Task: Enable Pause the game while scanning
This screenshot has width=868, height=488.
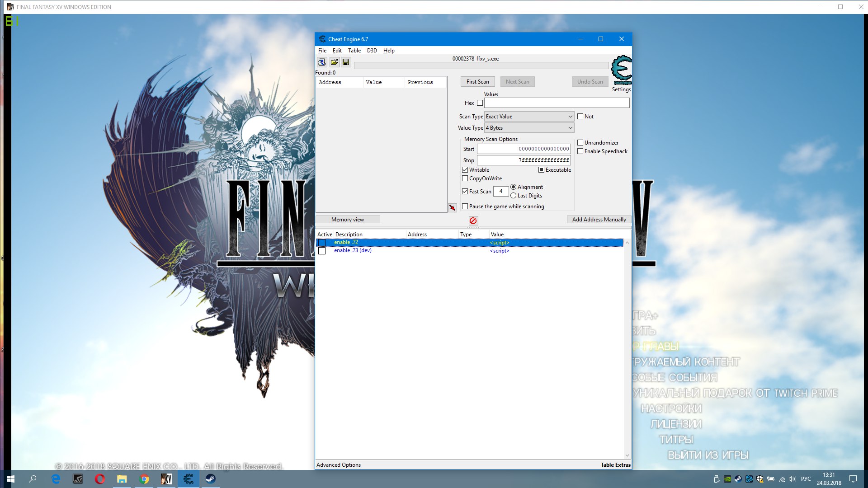Action: 465,206
